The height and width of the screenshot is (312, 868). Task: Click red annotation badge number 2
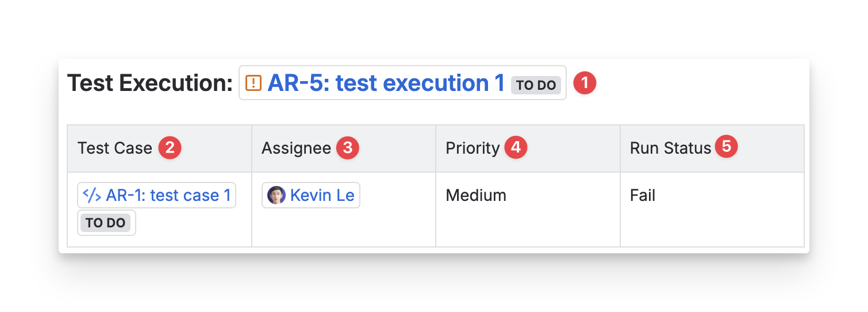[170, 148]
